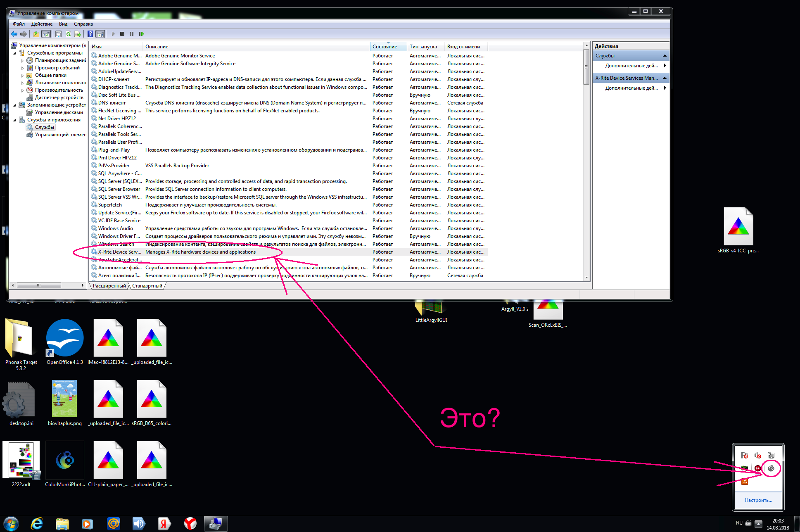Click the Java tray icon
This screenshot has height=532, width=800.
click(x=745, y=481)
